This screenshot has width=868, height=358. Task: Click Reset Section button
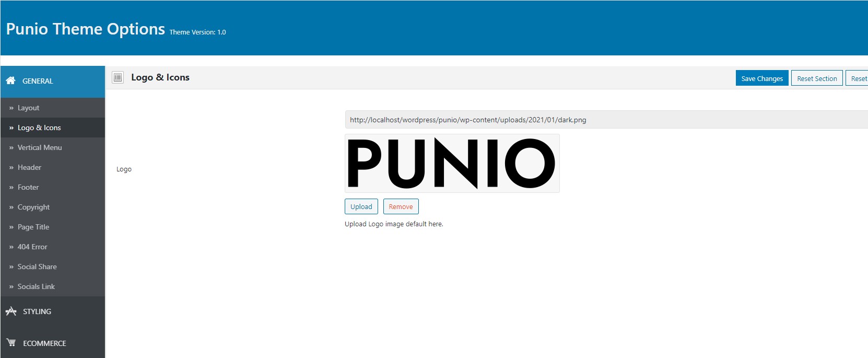pos(817,78)
